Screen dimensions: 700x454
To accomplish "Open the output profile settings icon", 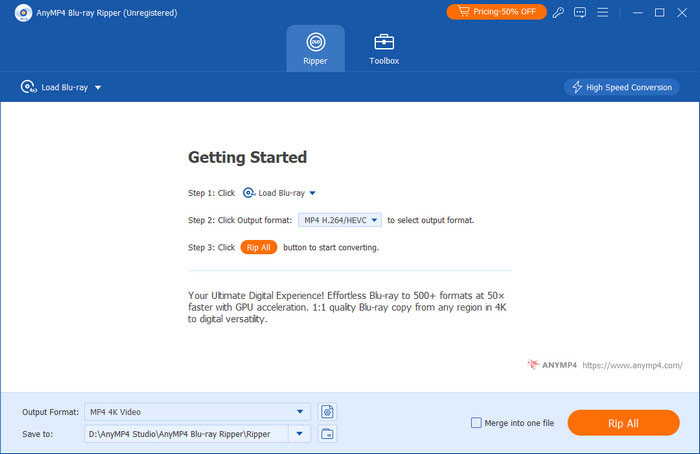I will coord(327,412).
